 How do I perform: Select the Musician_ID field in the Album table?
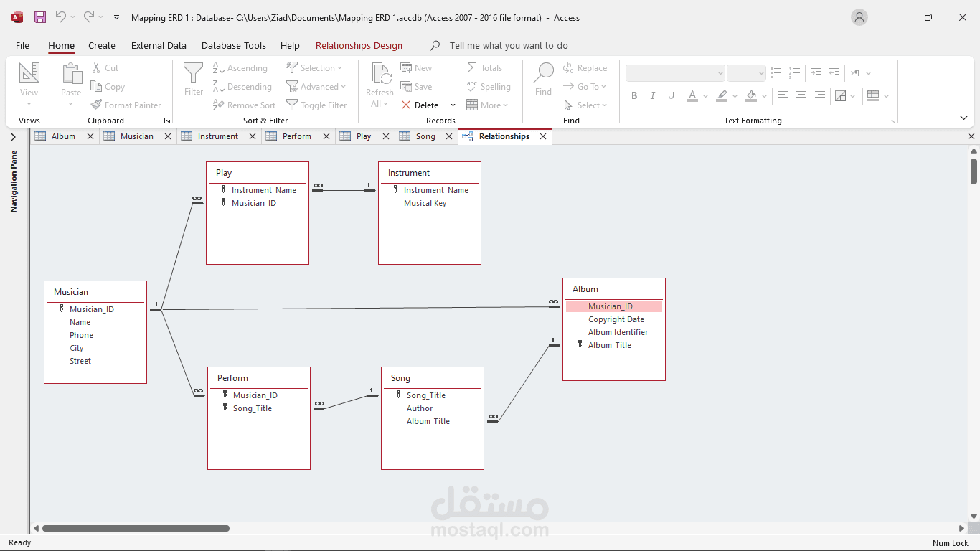pyautogui.click(x=611, y=306)
